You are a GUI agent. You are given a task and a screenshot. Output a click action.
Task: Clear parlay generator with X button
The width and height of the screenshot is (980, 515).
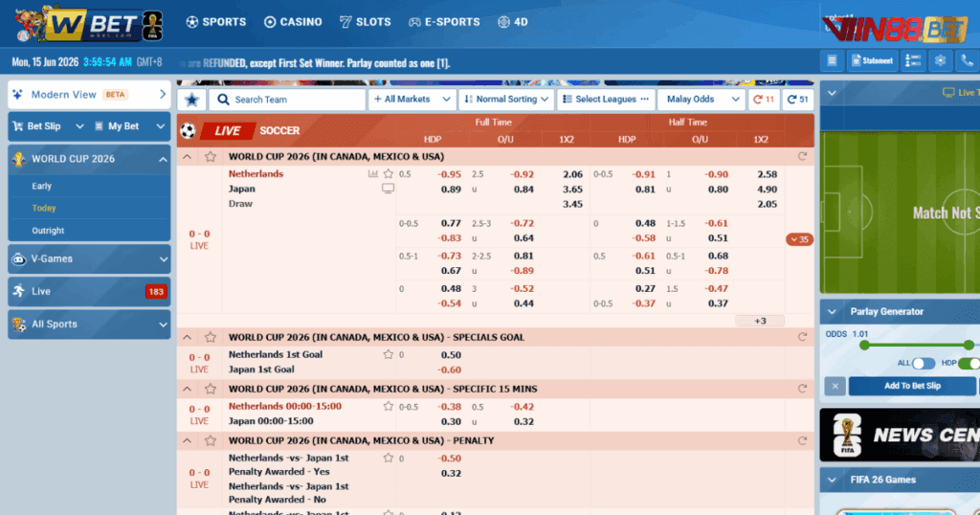click(x=835, y=387)
